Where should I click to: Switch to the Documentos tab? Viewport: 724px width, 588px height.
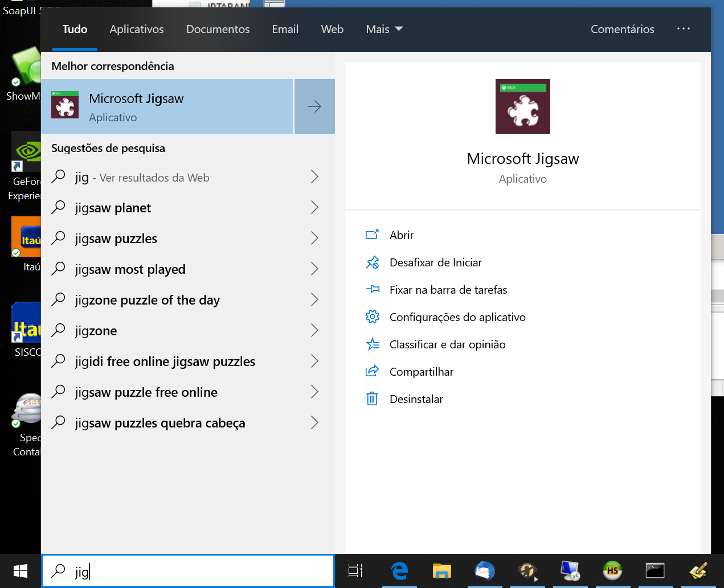218,29
